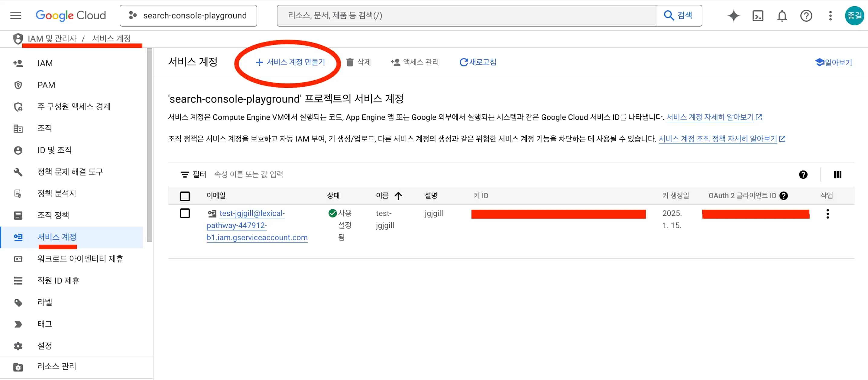Screen dimensions: 868x380
Task: Open the navigation hamburger menu
Action: point(15,15)
